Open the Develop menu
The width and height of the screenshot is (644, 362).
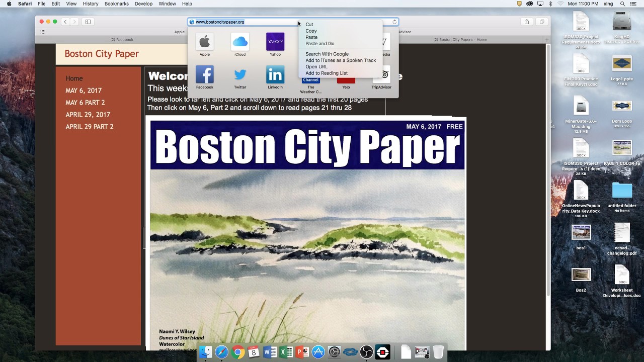tap(143, 4)
